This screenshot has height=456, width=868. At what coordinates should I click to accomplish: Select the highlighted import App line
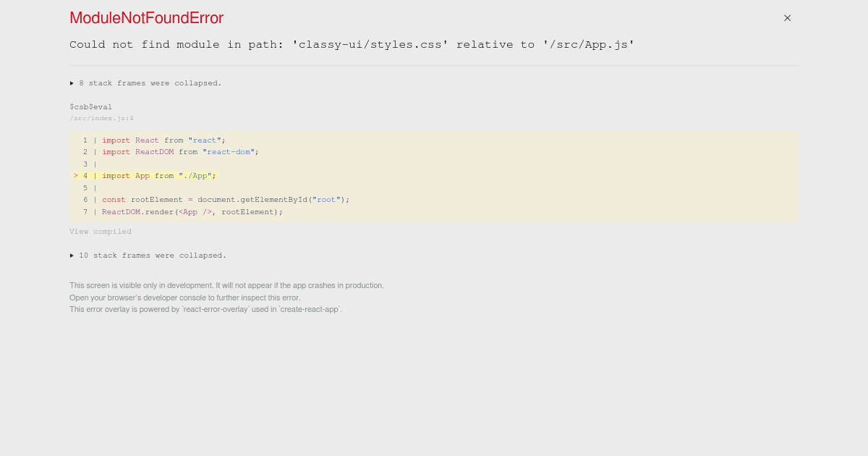[159, 175]
